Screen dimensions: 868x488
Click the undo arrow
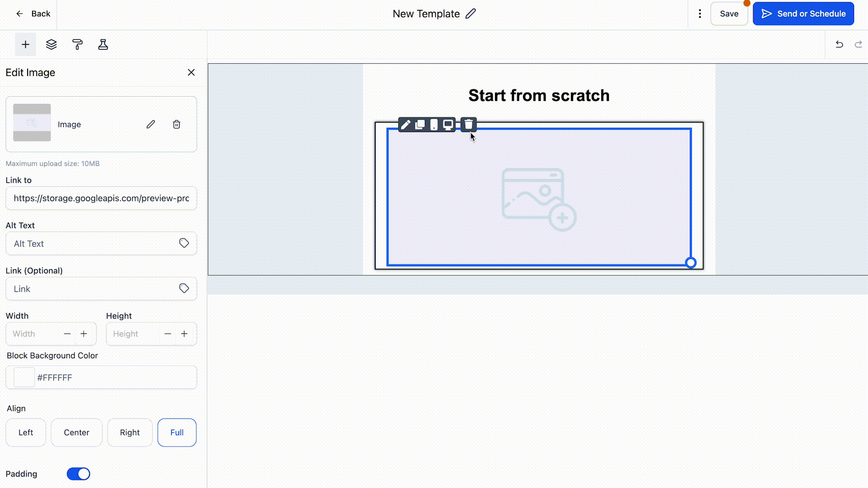[839, 44]
